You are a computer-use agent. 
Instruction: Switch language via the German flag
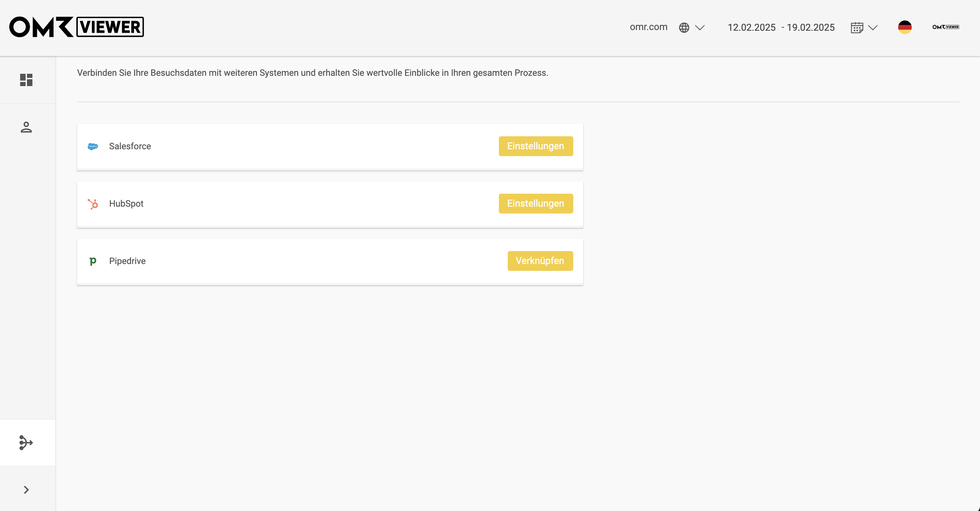point(905,27)
